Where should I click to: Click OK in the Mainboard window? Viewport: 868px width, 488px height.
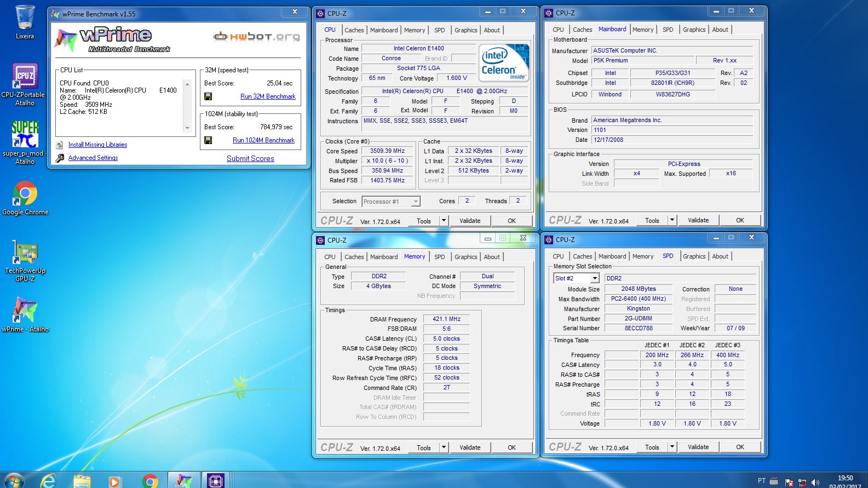(740, 220)
